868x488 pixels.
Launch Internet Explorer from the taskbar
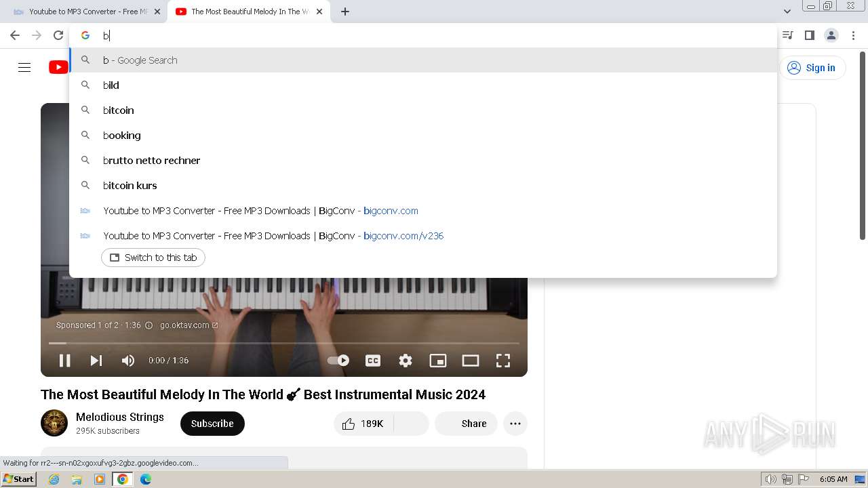(x=54, y=479)
